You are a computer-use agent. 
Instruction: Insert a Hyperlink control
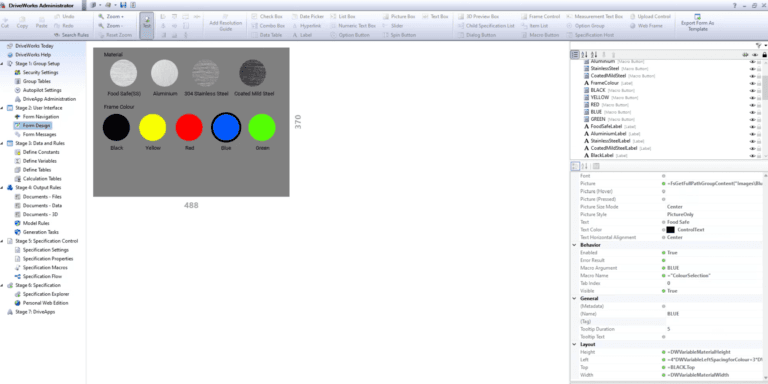(x=306, y=26)
